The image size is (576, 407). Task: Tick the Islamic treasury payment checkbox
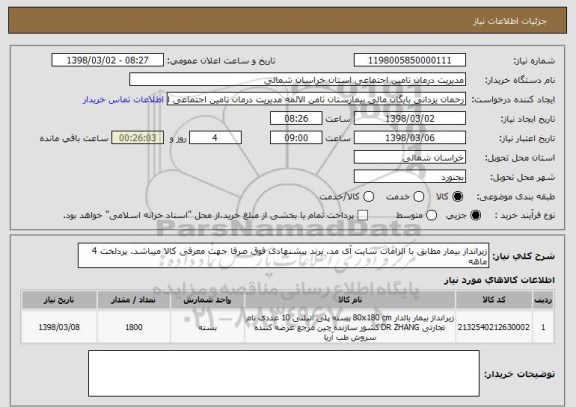[x=363, y=216]
